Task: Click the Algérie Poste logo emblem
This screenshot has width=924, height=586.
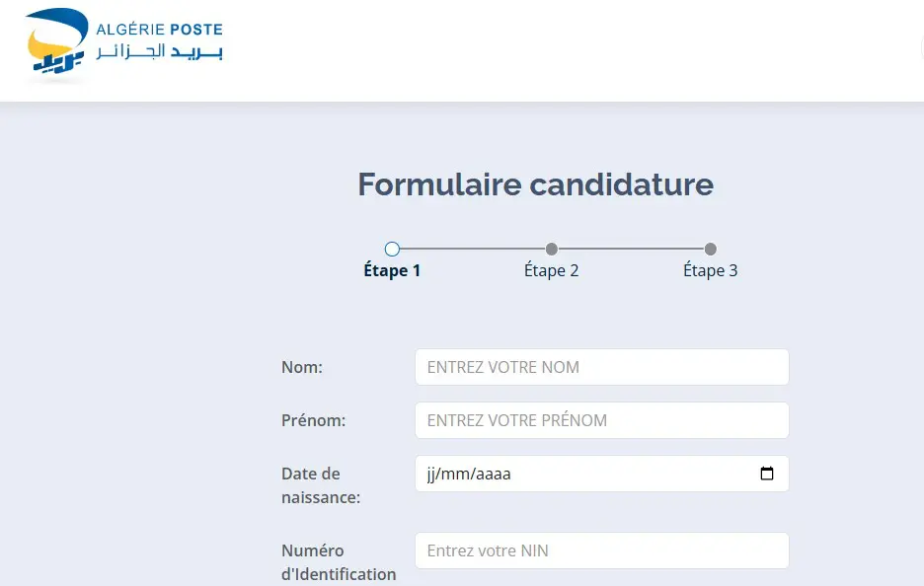Action: click(56, 44)
